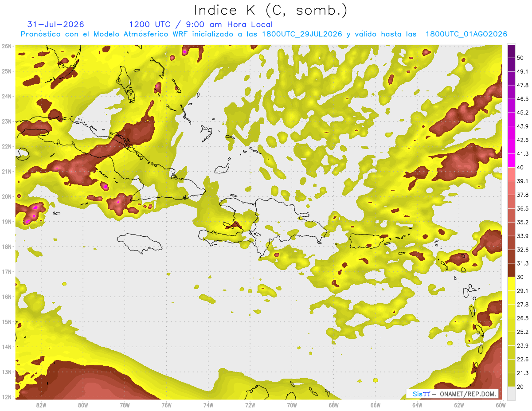Click latitude axis label "26N"
This screenshot has height=411, width=532.
pos(7,46)
